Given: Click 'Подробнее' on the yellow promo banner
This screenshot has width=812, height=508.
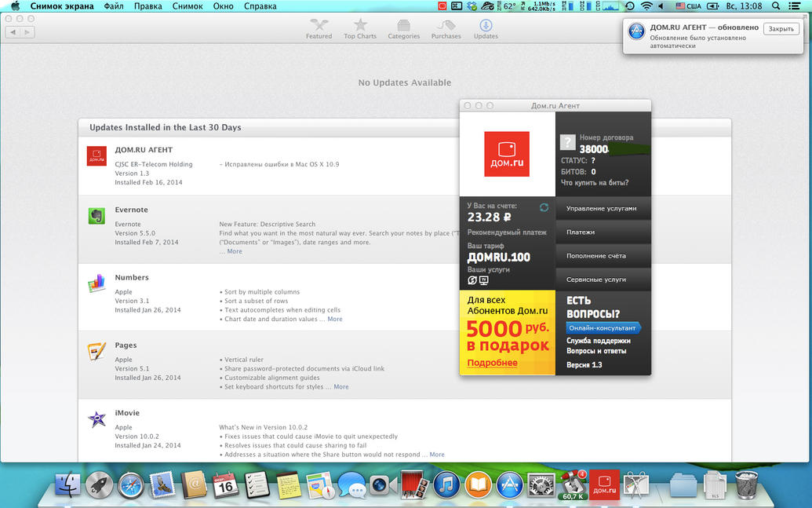Looking at the screenshot, I should click(492, 363).
